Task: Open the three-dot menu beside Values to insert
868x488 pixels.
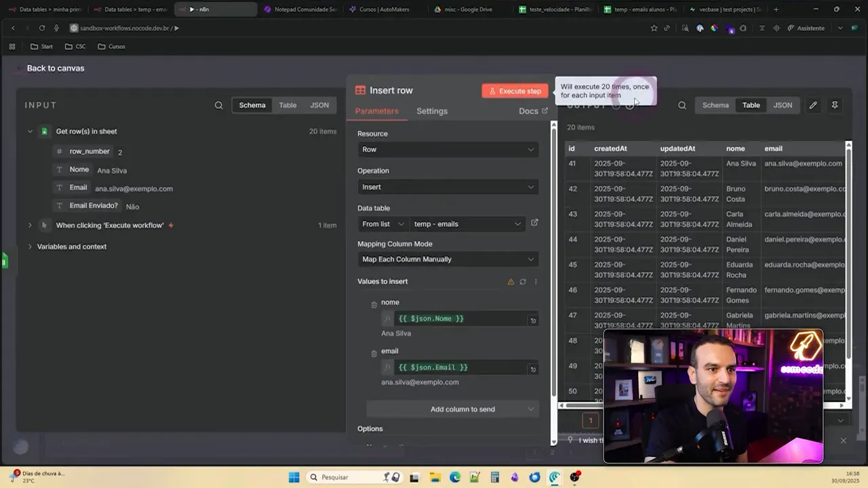Action: (536, 281)
